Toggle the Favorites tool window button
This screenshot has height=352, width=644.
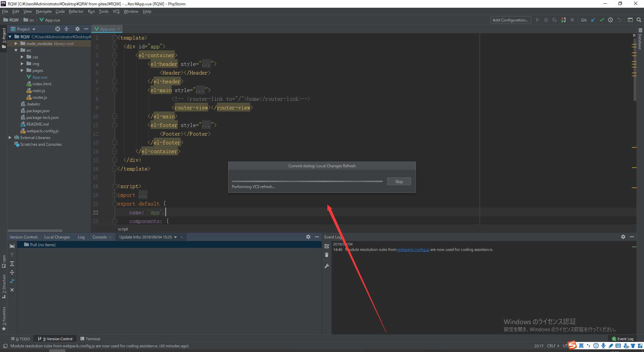click(x=4, y=318)
